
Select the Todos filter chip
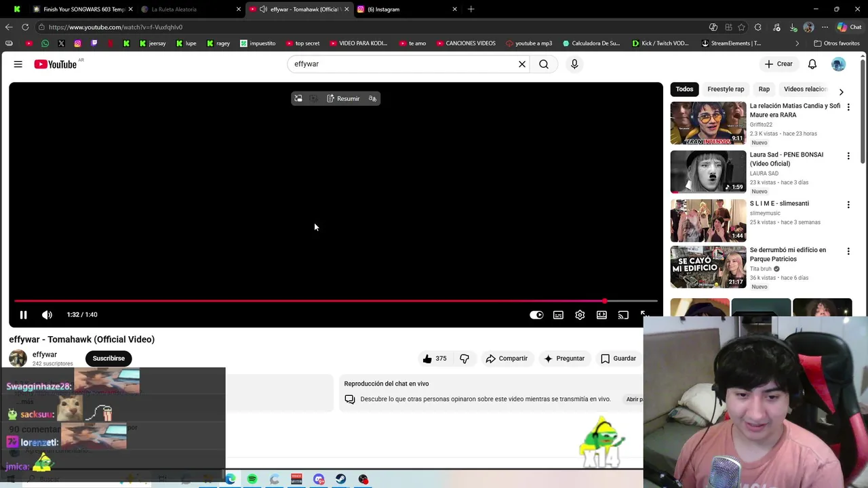point(684,89)
